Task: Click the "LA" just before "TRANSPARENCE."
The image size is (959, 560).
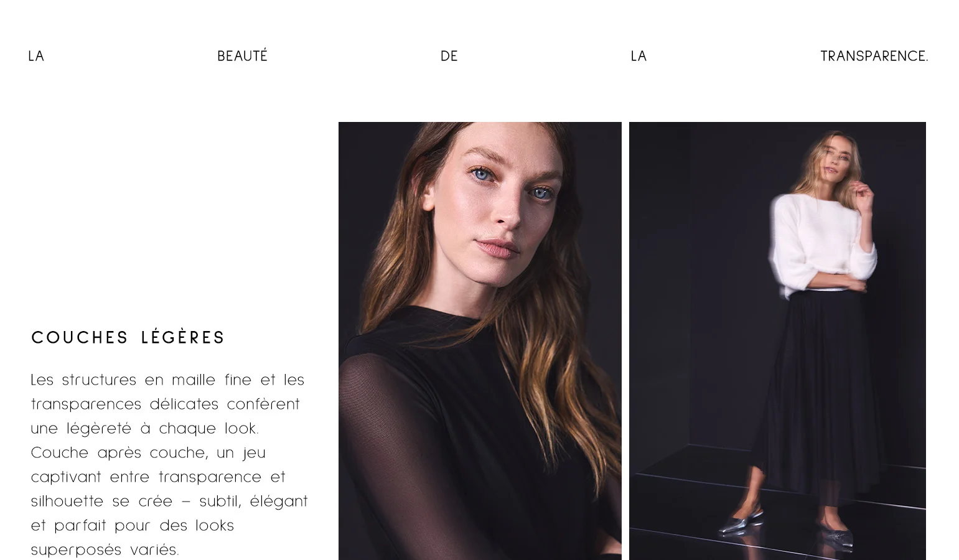Action: tap(639, 56)
